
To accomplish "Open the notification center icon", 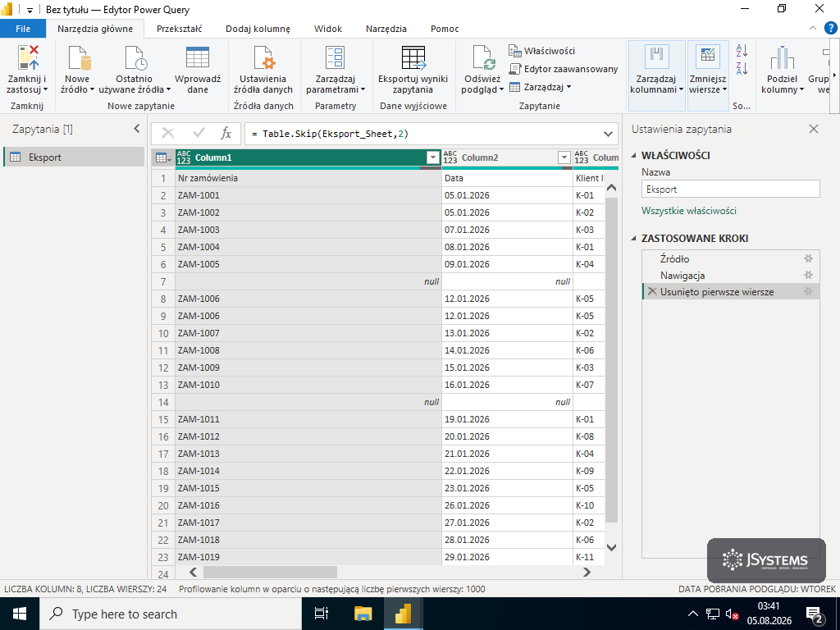I will [x=814, y=614].
